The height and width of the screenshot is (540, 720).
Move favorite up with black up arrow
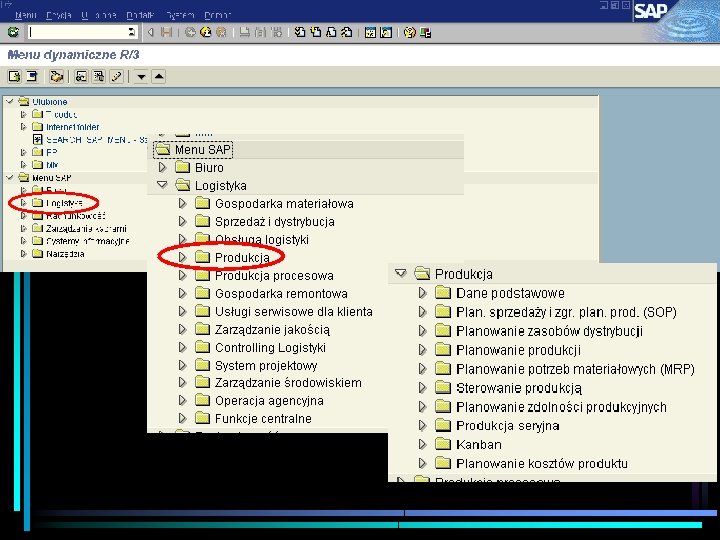tap(159, 76)
